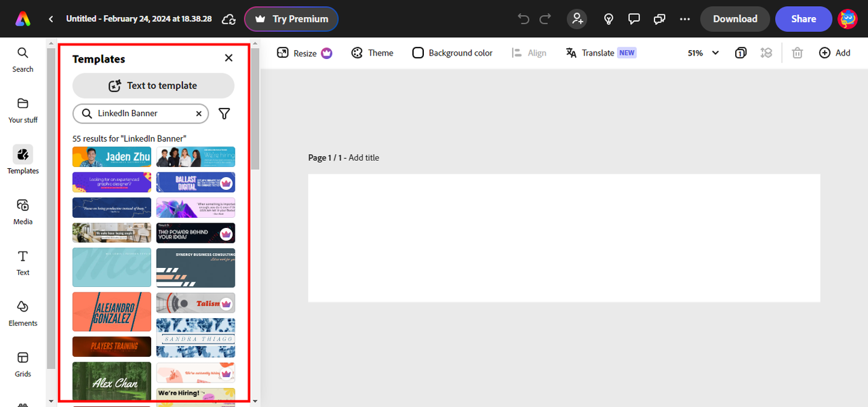Open the Theme option
Screen dimensions: 868x407
pyautogui.click(x=372, y=53)
